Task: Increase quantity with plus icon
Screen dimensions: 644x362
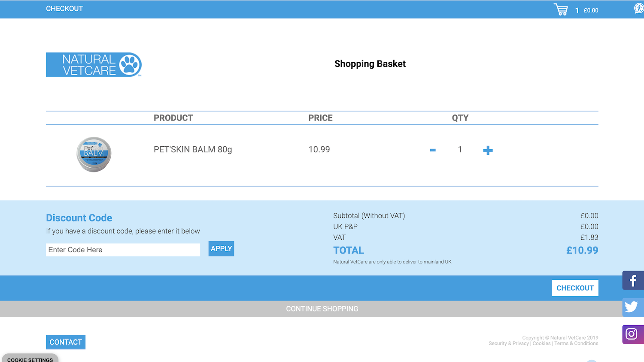Action: coord(488,150)
